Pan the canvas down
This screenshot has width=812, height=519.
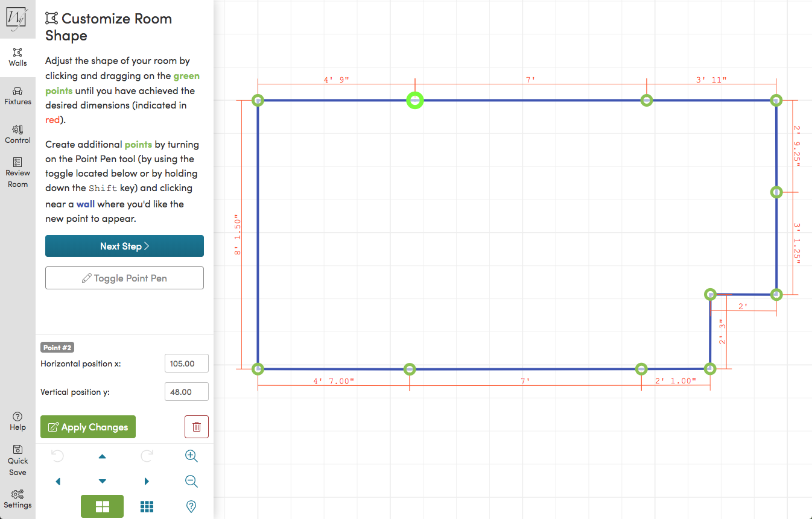click(103, 481)
